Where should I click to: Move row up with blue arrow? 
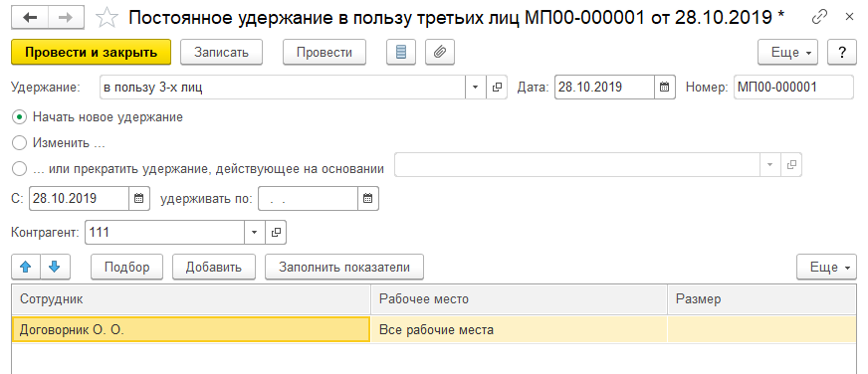(x=26, y=268)
